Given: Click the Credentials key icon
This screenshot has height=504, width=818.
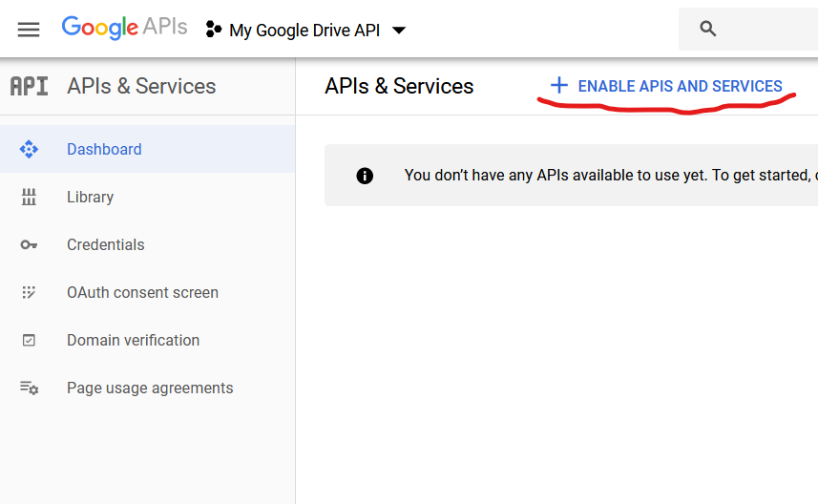Looking at the screenshot, I should coord(29,244).
